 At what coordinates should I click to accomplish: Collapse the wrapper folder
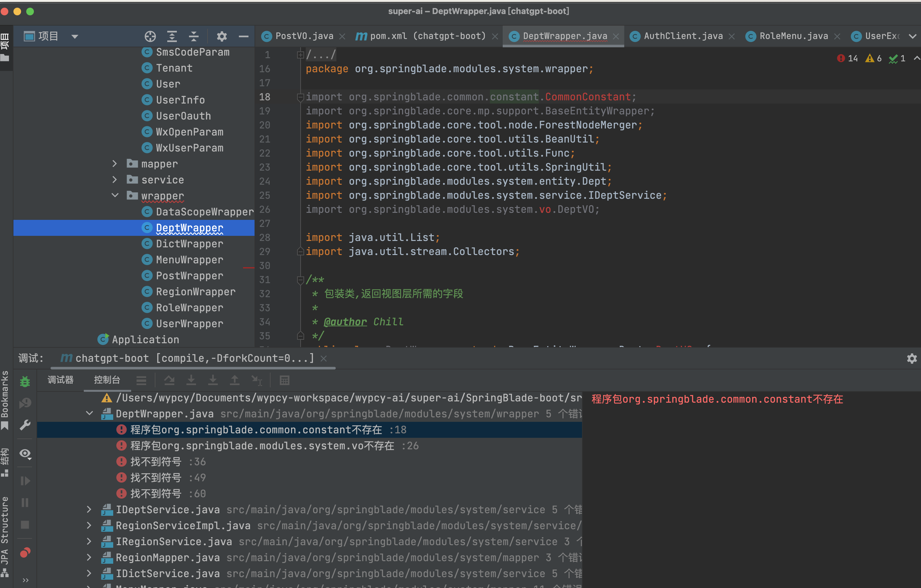click(x=115, y=195)
